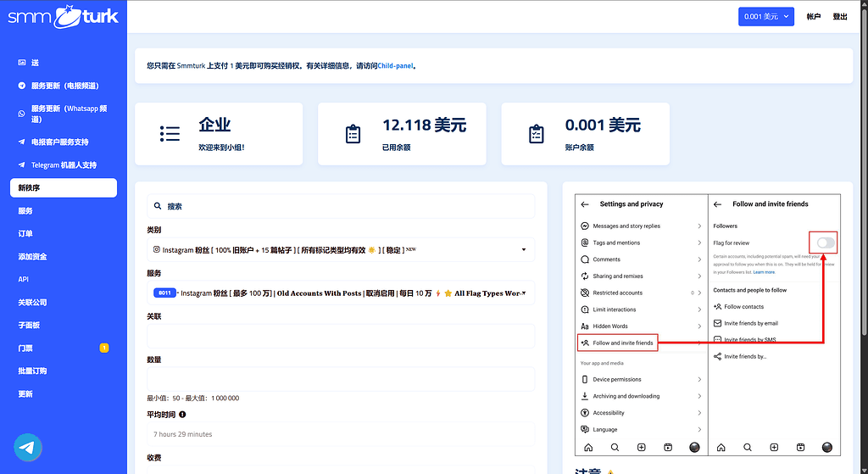
Task: Click the 欢迎来到小组! text
Action: (x=221, y=148)
